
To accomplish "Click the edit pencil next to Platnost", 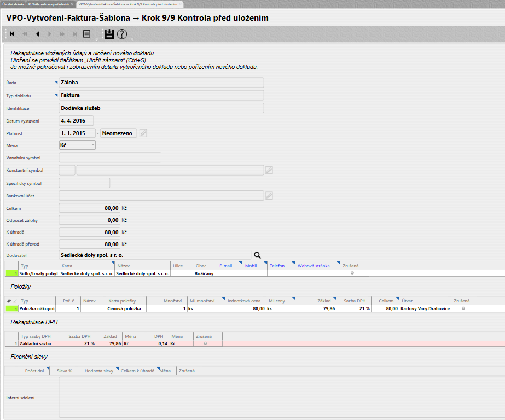I will pyautogui.click(x=143, y=133).
